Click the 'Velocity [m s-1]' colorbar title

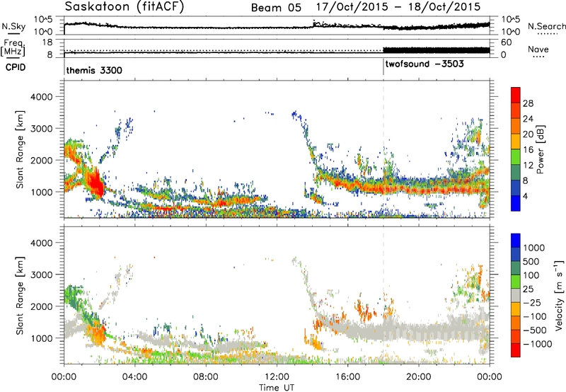tap(559, 295)
